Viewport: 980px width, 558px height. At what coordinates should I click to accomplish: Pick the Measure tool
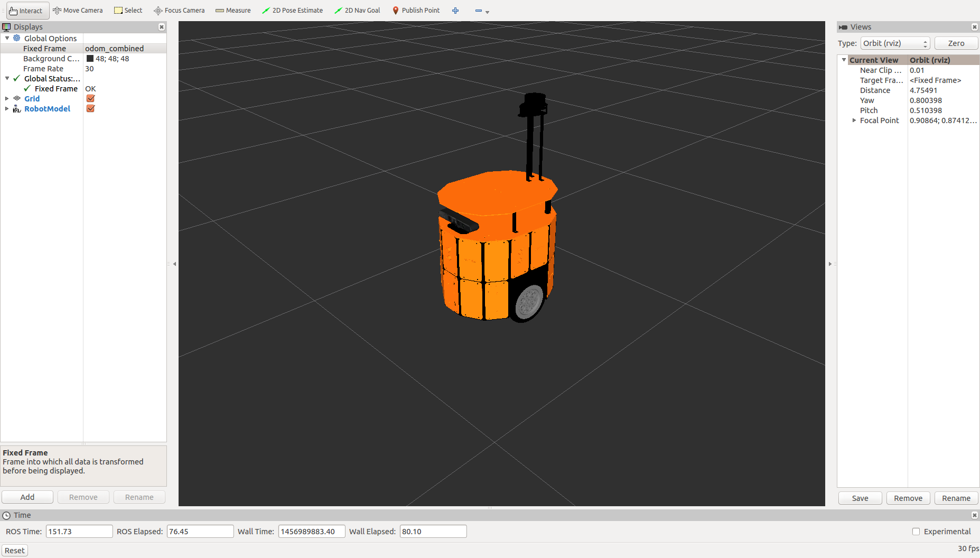pos(233,11)
